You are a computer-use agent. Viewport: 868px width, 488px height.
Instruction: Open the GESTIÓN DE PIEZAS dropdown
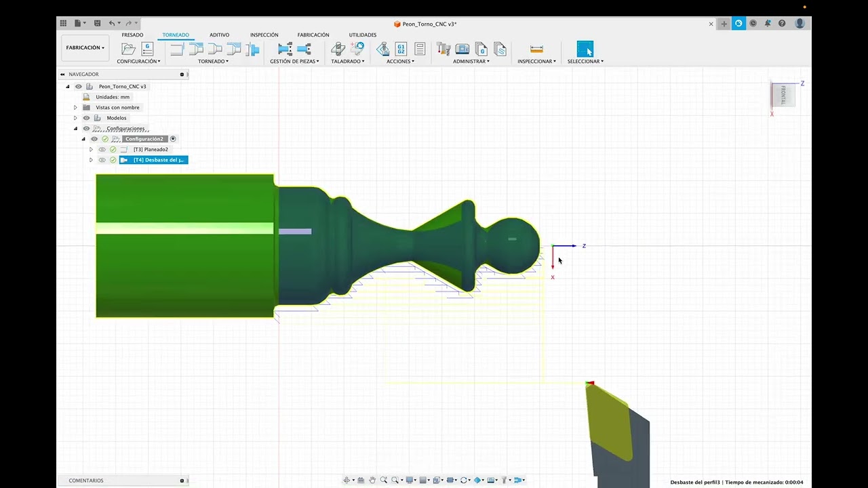295,61
